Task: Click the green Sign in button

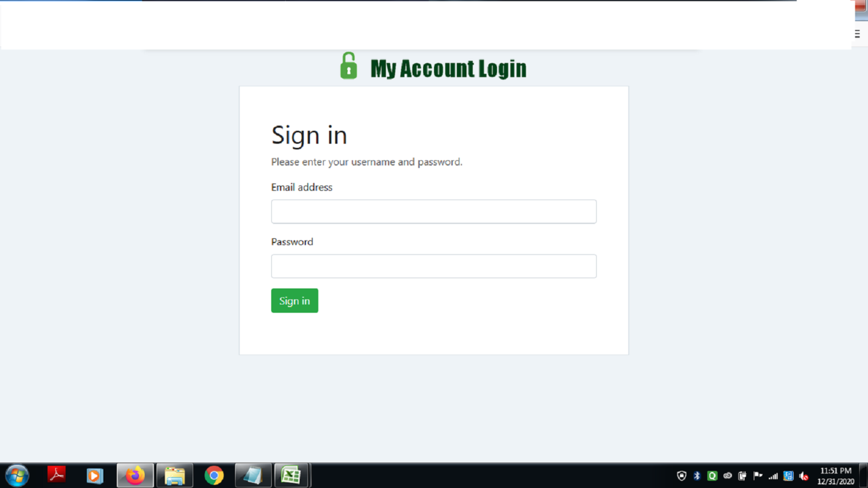Action: click(x=295, y=301)
